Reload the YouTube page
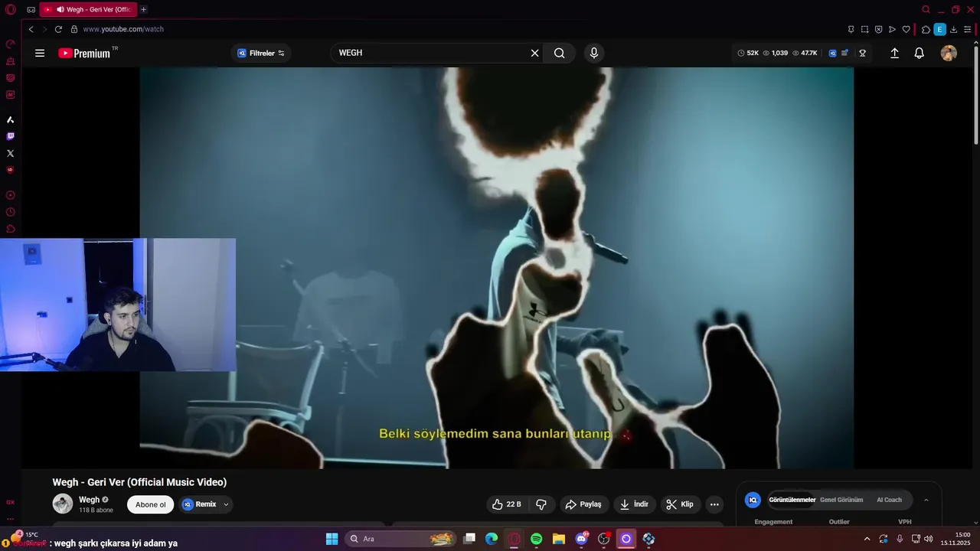980x551 pixels. pyautogui.click(x=58, y=29)
